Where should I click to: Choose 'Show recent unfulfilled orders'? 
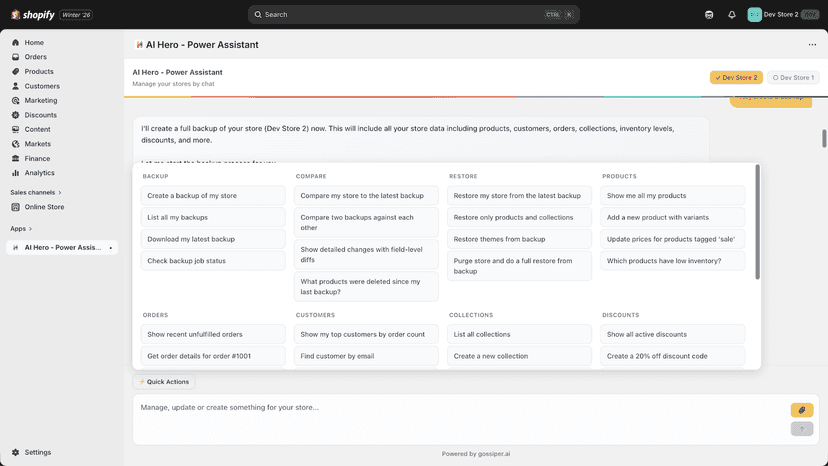point(213,334)
